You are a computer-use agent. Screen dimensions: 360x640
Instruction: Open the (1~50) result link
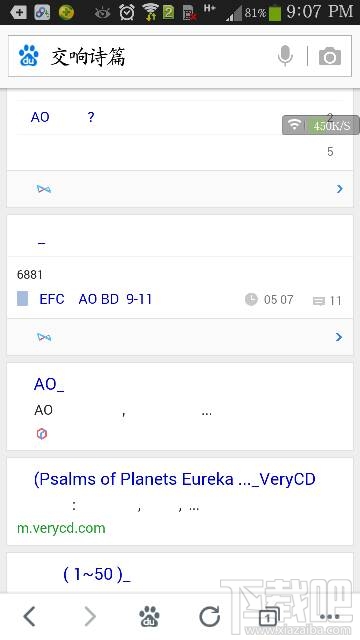click(97, 574)
